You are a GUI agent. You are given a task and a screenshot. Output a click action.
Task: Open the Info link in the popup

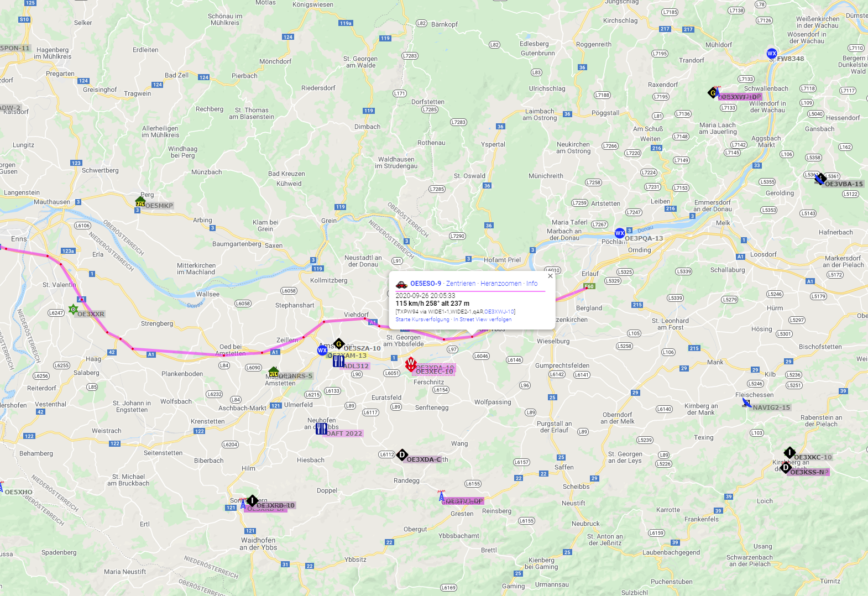click(x=532, y=284)
